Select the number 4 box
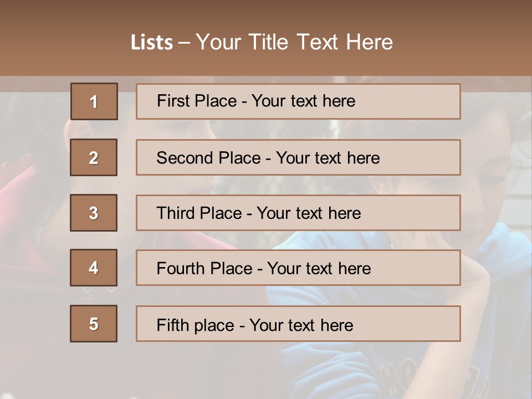532x399 pixels. pyautogui.click(x=94, y=268)
